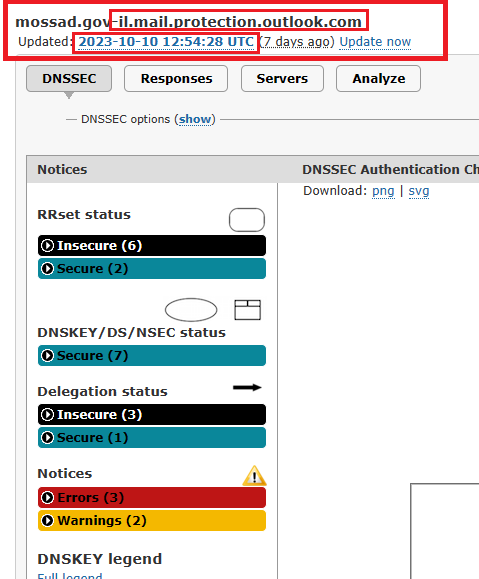Click the updated timestamp 2023-10-10 link

point(166,42)
